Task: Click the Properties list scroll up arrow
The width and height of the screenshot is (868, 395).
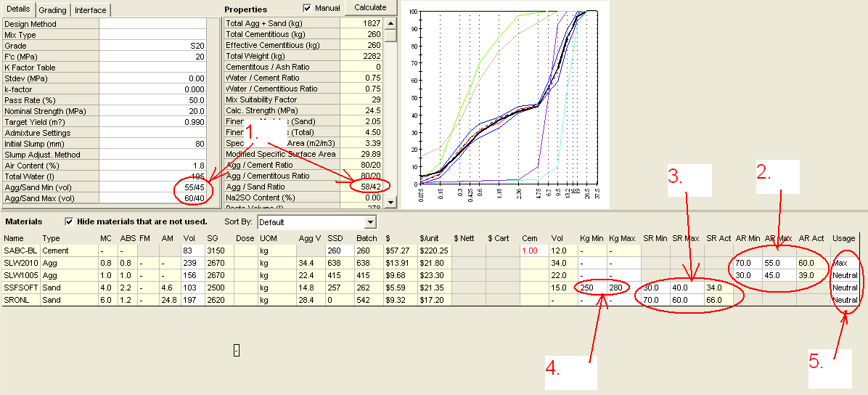Action: point(391,23)
